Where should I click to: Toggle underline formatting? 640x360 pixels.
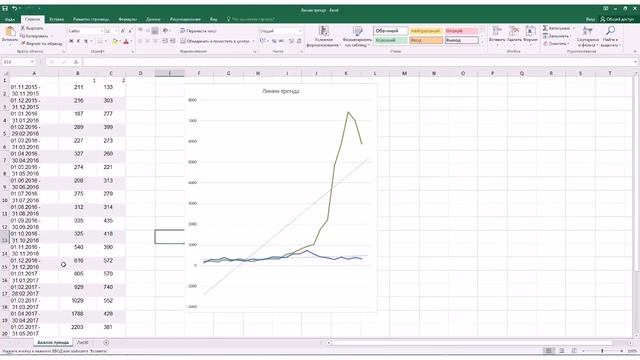click(86, 41)
